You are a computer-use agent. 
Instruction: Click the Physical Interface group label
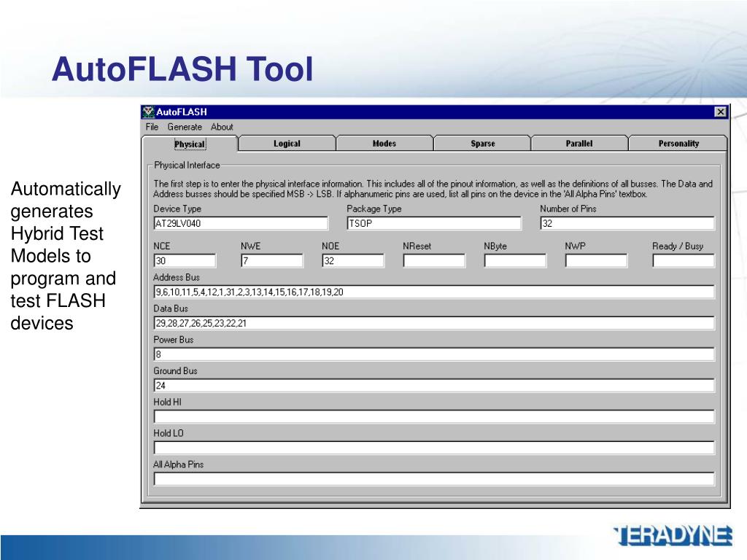(x=187, y=166)
